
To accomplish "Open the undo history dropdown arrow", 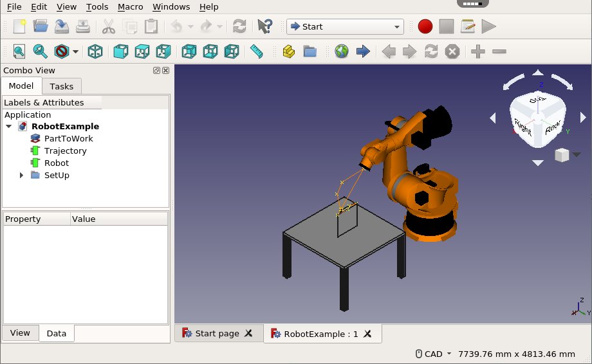I will pos(190,27).
